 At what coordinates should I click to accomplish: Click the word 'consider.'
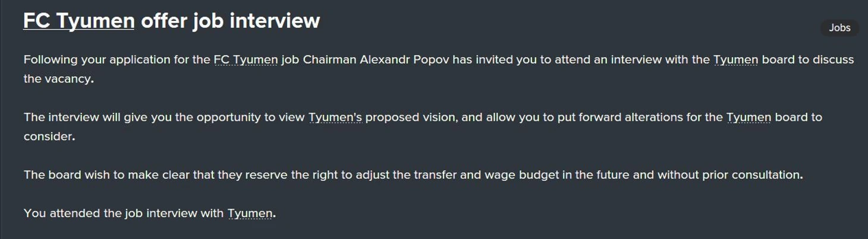(49, 136)
